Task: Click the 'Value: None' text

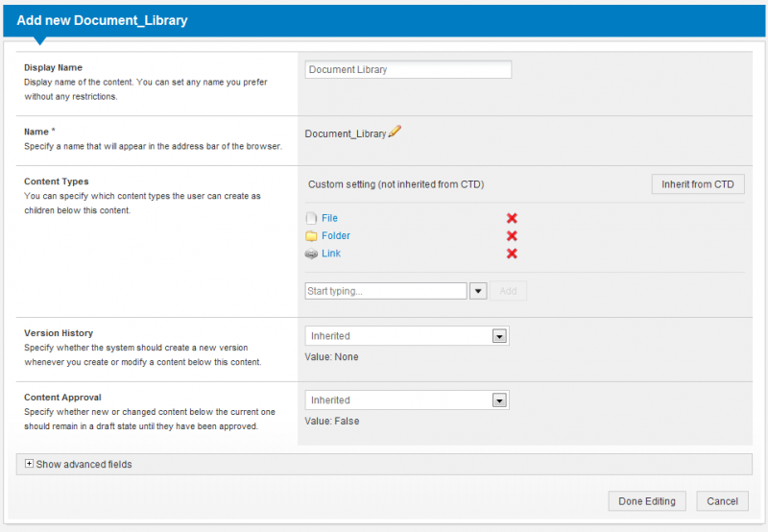Action: 331,357
